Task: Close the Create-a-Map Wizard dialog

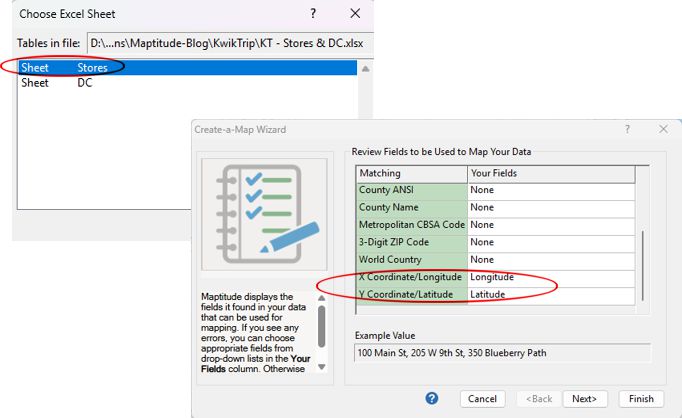Action: coord(663,129)
